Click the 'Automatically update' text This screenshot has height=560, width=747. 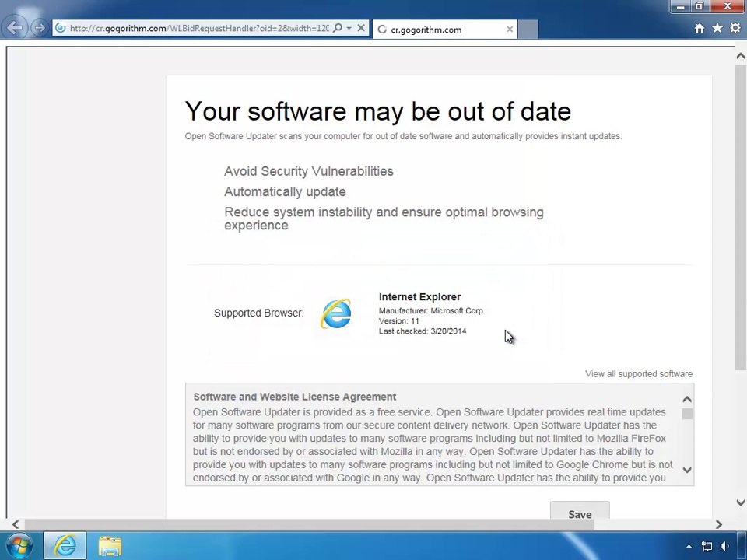click(x=285, y=192)
